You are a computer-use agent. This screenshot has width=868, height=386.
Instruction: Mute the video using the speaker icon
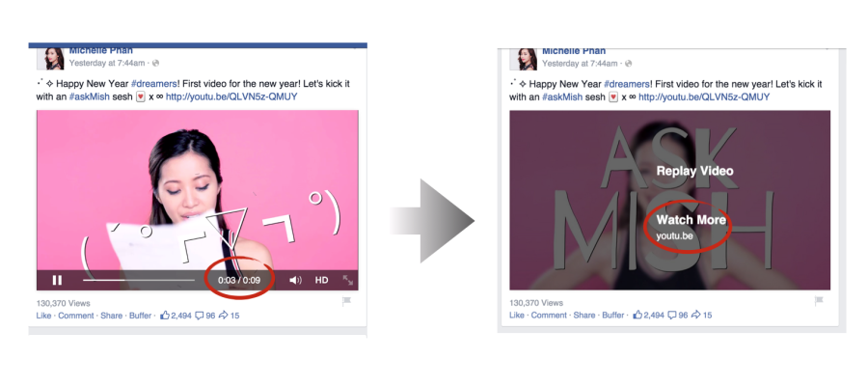click(x=295, y=280)
